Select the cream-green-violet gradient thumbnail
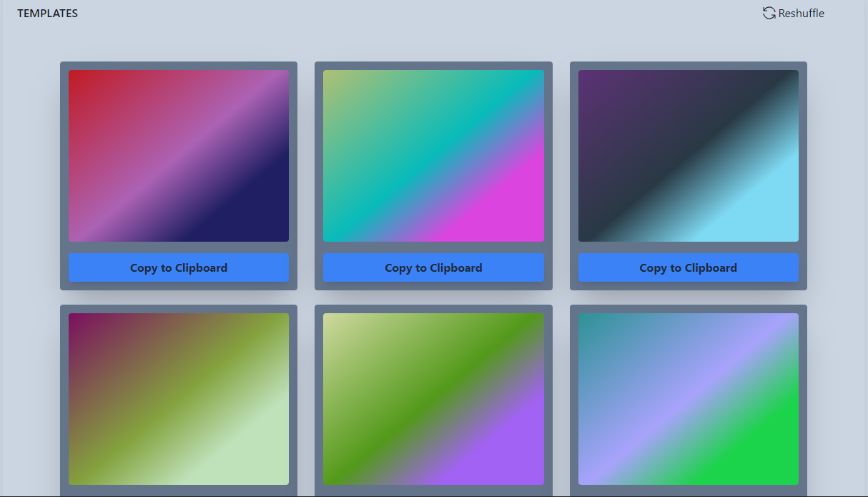Screen dimensions: 868x497 (433, 399)
